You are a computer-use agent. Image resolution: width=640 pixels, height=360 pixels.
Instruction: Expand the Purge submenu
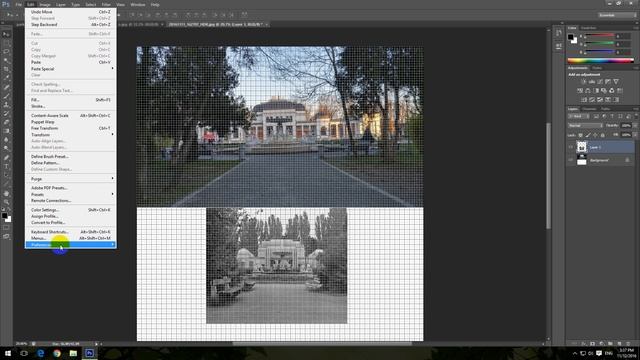pyautogui.click(x=71, y=179)
